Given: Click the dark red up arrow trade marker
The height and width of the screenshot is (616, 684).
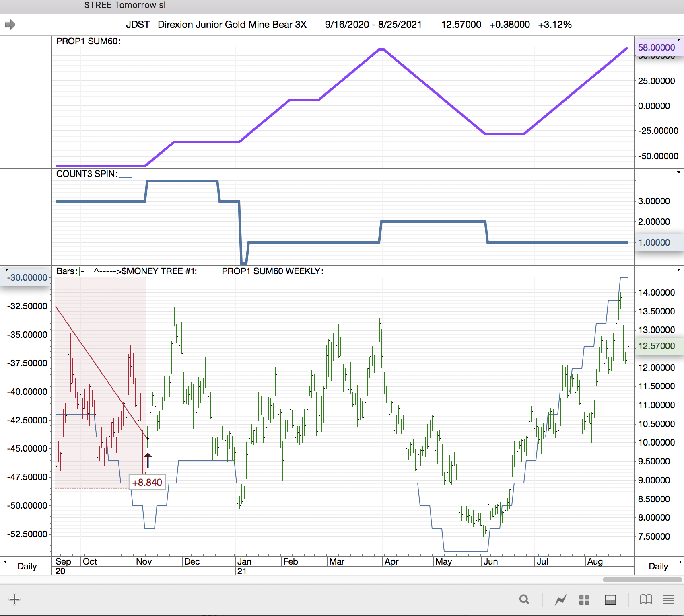Looking at the screenshot, I should (x=148, y=460).
